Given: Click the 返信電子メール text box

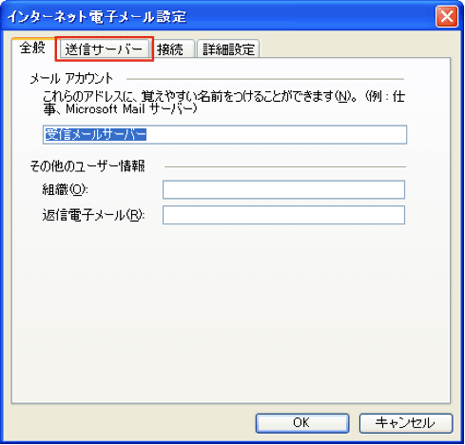Looking at the screenshot, I should (284, 215).
